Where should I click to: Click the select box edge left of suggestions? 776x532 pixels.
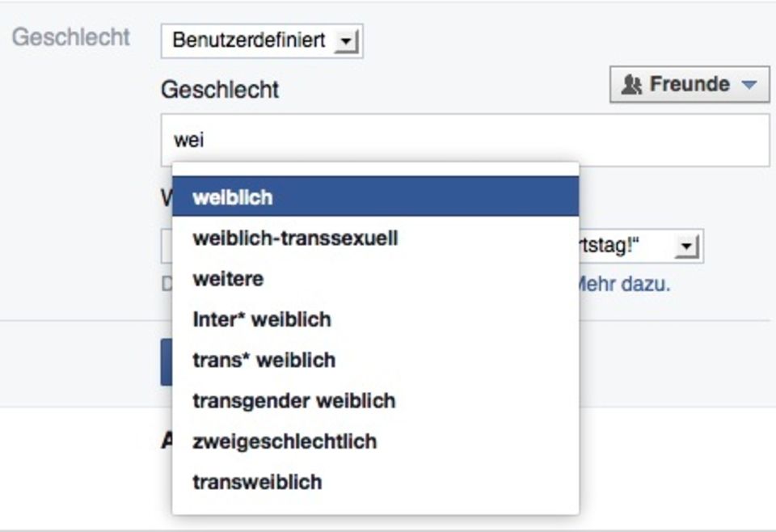pyautogui.click(x=166, y=246)
